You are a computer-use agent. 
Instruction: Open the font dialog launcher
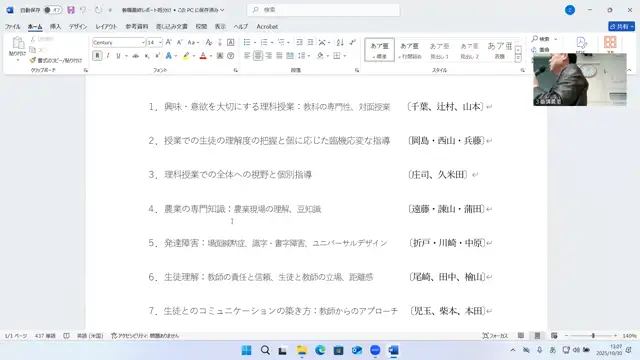pyautogui.click(x=236, y=71)
